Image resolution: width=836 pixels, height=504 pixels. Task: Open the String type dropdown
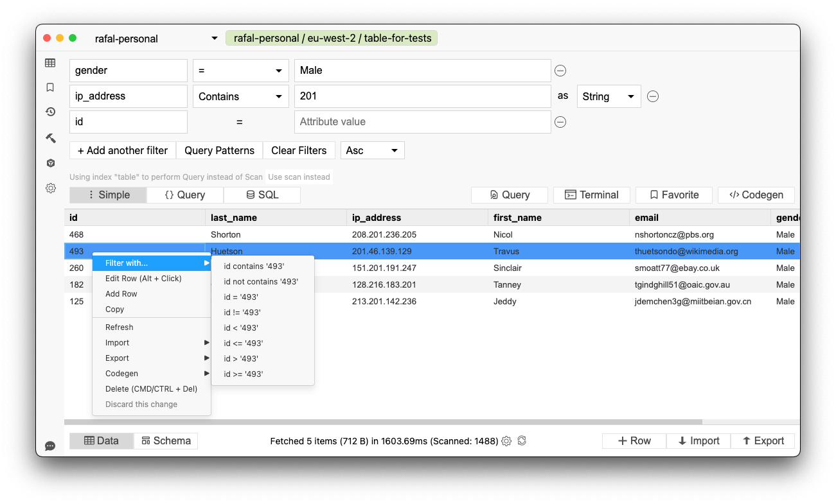[x=608, y=96]
